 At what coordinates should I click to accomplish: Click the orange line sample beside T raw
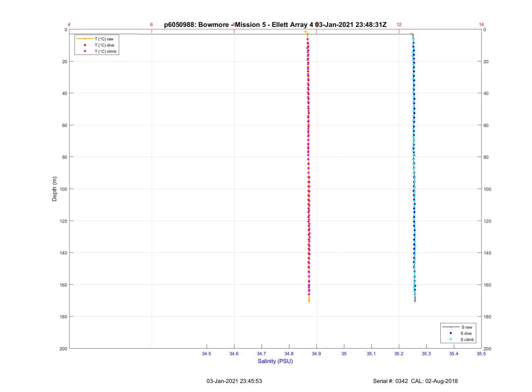(85, 39)
